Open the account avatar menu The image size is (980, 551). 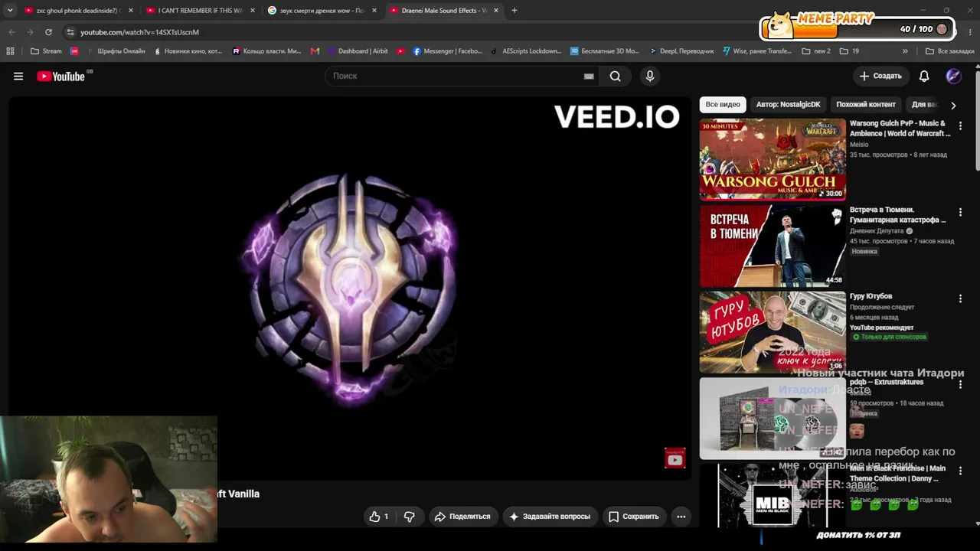pos(953,76)
